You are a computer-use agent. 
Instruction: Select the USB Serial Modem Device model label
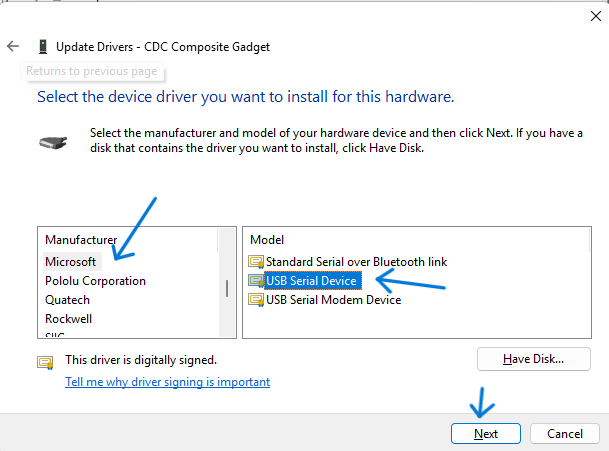tap(333, 300)
